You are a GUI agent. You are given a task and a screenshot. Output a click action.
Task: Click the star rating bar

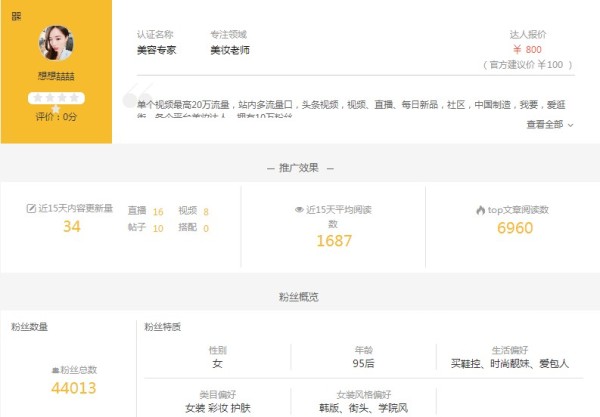(56, 98)
